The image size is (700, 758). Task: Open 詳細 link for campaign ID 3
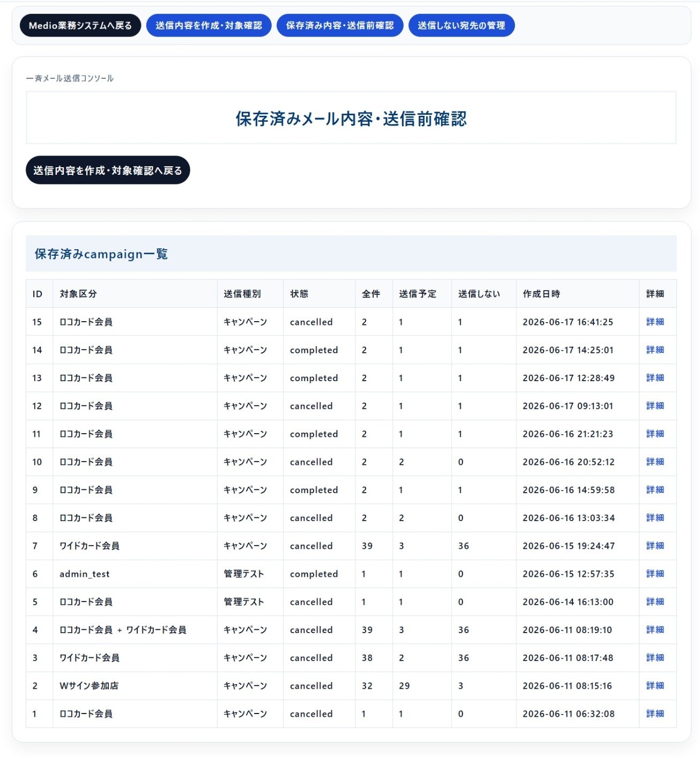click(x=655, y=658)
